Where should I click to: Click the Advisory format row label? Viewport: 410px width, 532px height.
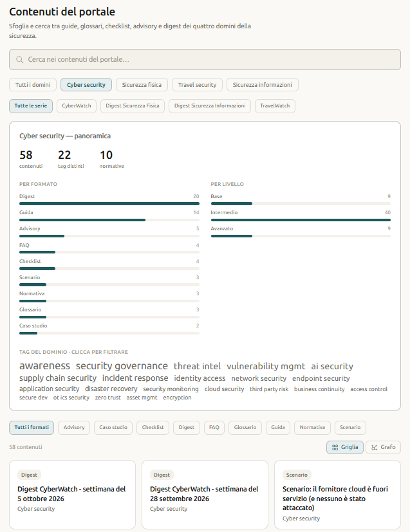[30, 228]
